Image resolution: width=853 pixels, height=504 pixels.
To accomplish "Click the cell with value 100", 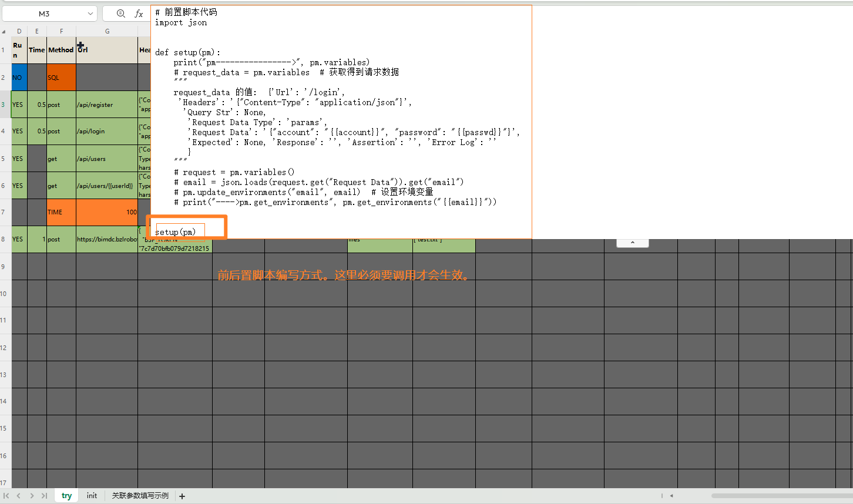I will pyautogui.click(x=107, y=212).
